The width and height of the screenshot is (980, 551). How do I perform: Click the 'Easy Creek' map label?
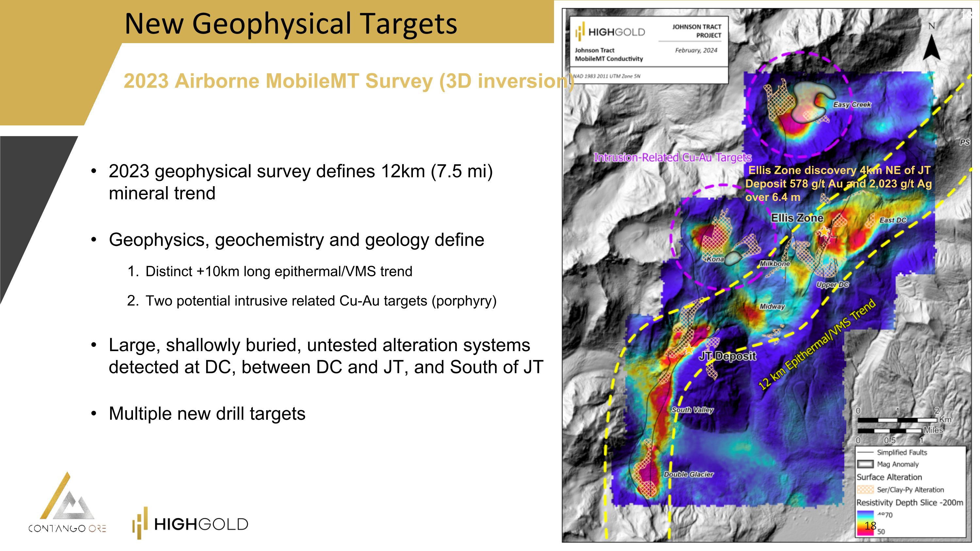click(x=852, y=105)
